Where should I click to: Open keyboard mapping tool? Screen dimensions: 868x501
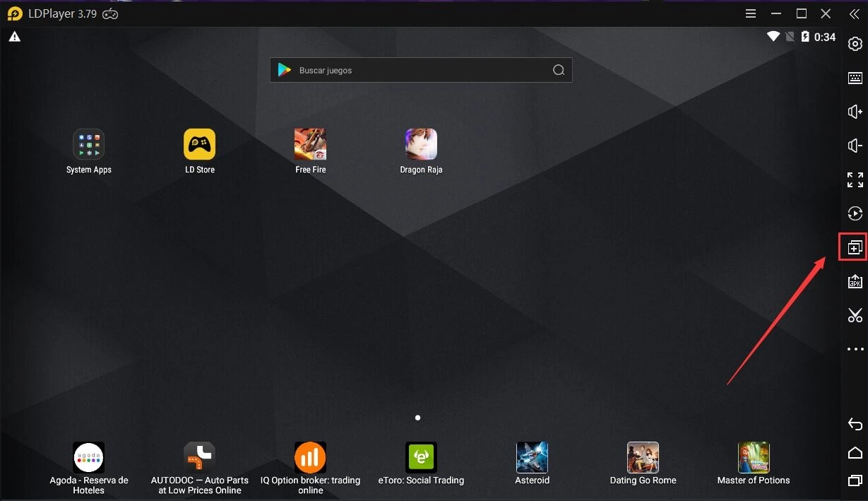pyautogui.click(x=855, y=78)
